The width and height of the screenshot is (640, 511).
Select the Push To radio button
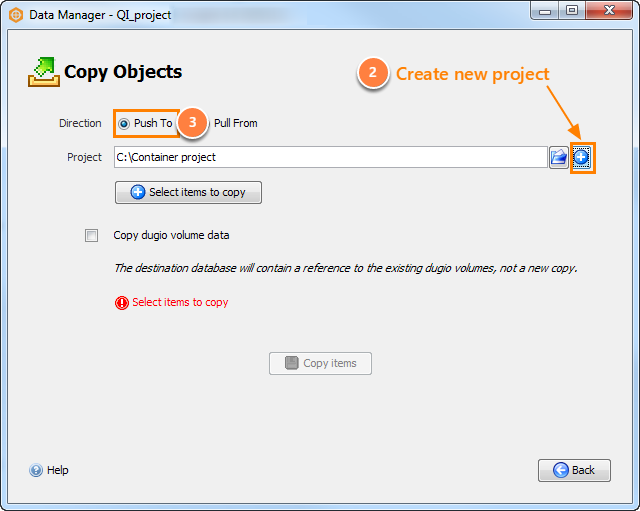124,123
